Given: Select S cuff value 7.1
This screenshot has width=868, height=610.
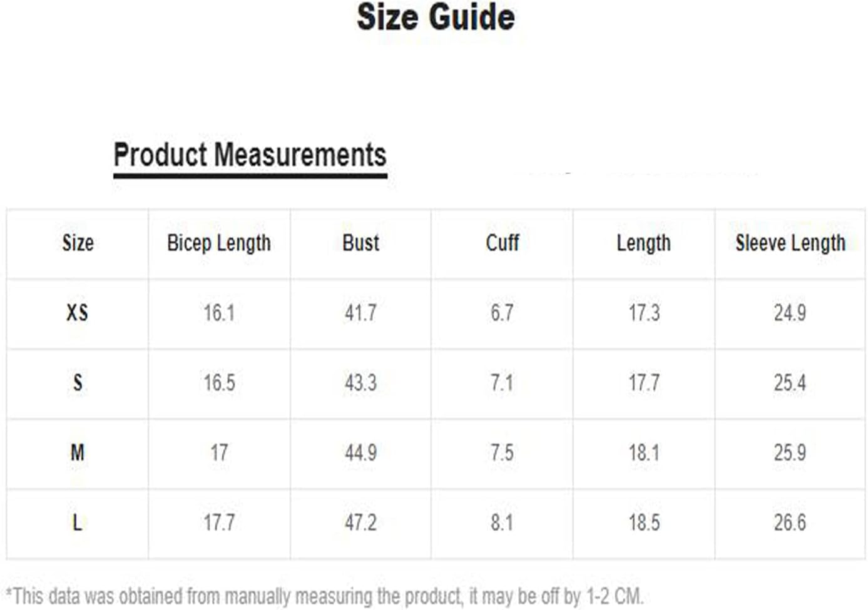Looking at the screenshot, I should tap(502, 382).
